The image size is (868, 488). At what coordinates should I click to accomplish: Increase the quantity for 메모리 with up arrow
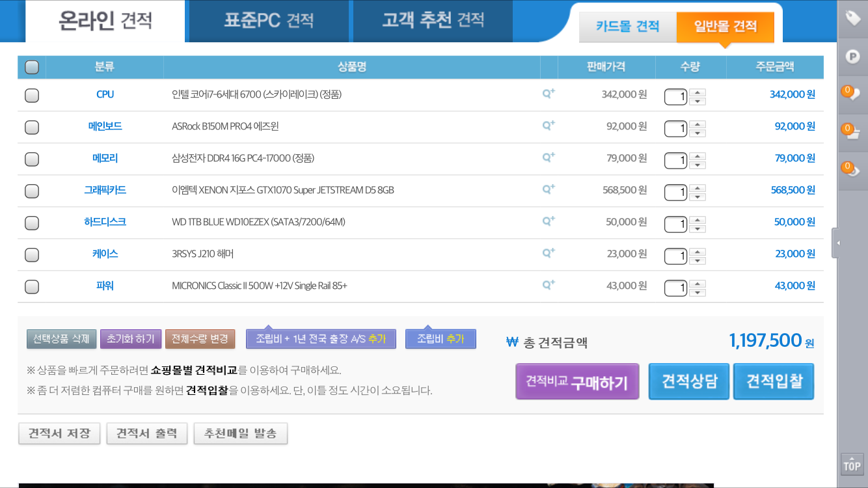698,156
